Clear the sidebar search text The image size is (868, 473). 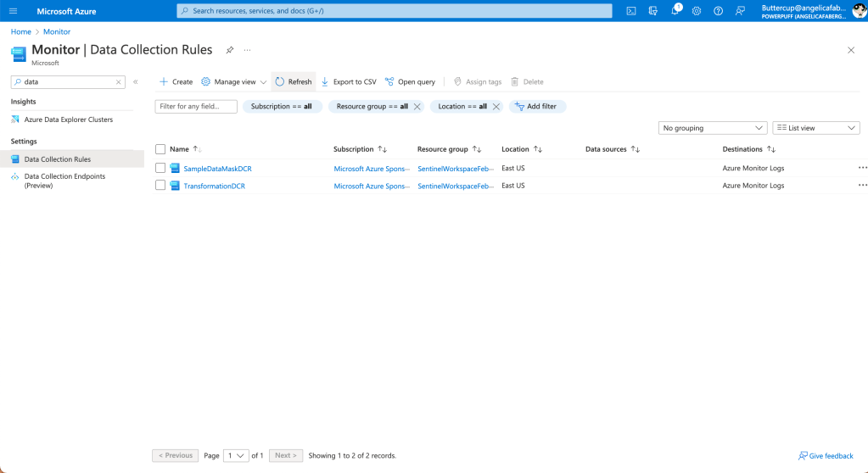click(x=119, y=82)
